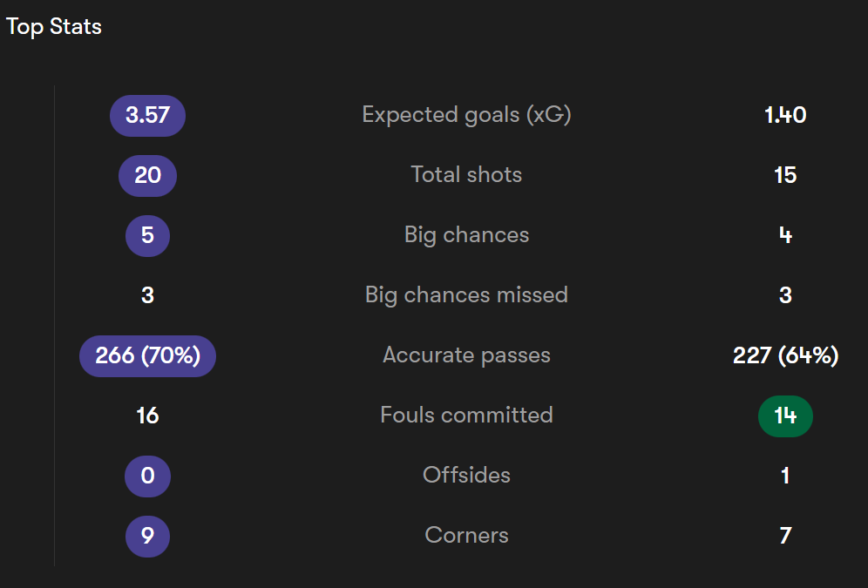Click the green 14 fouls badge

785,416
